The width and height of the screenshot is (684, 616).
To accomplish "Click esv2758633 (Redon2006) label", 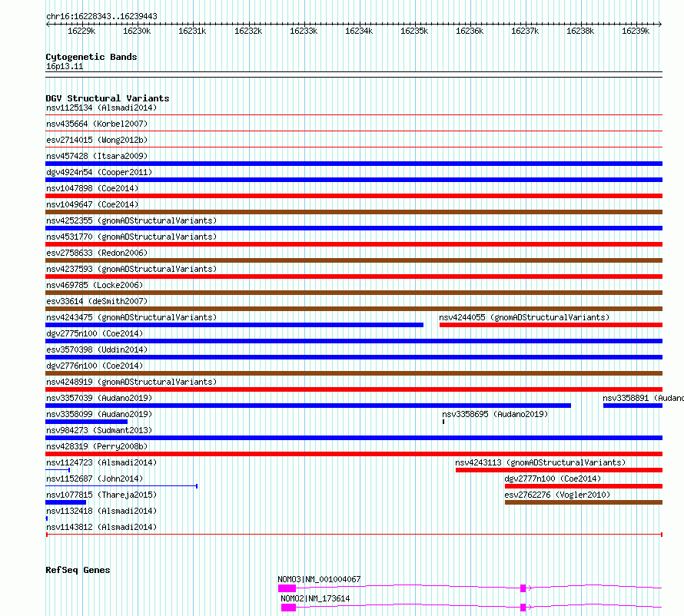I will (x=97, y=253).
